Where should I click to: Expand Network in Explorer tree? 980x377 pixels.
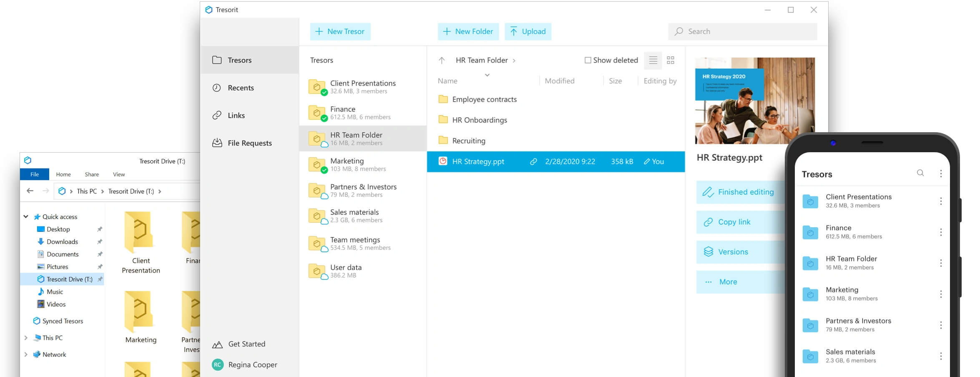coord(26,354)
